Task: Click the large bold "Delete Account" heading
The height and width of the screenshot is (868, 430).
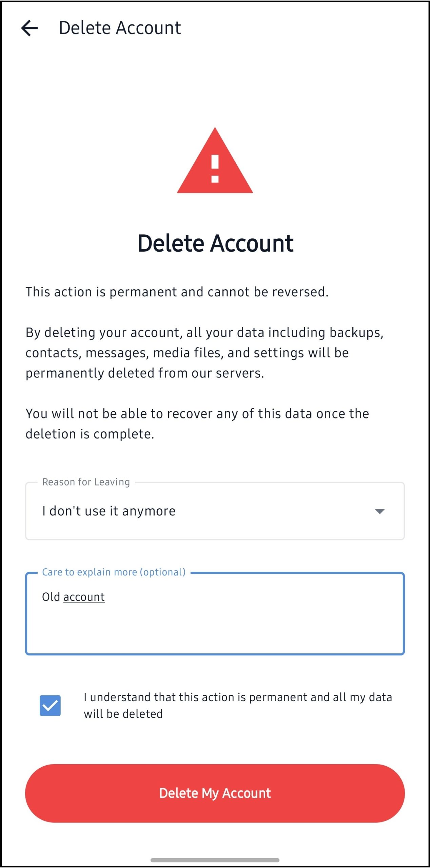Action: tap(215, 243)
